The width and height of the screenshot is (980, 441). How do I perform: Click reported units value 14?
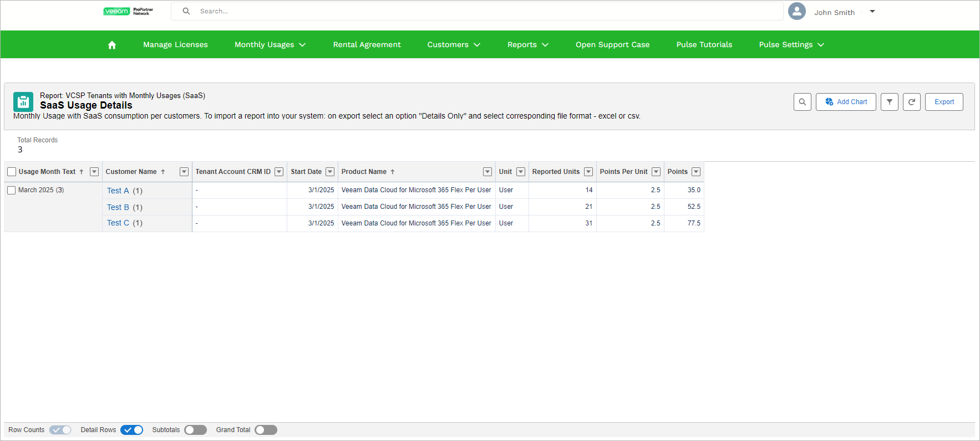(x=589, y=190)
